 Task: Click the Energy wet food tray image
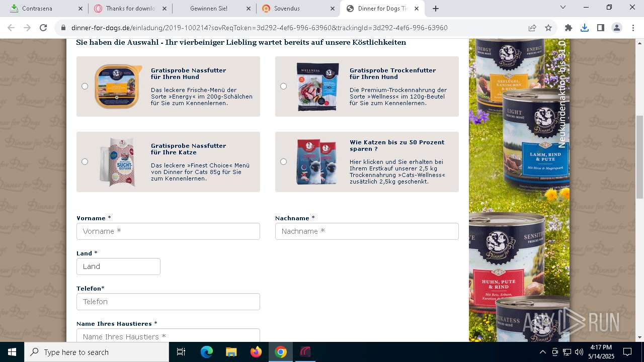118,86
